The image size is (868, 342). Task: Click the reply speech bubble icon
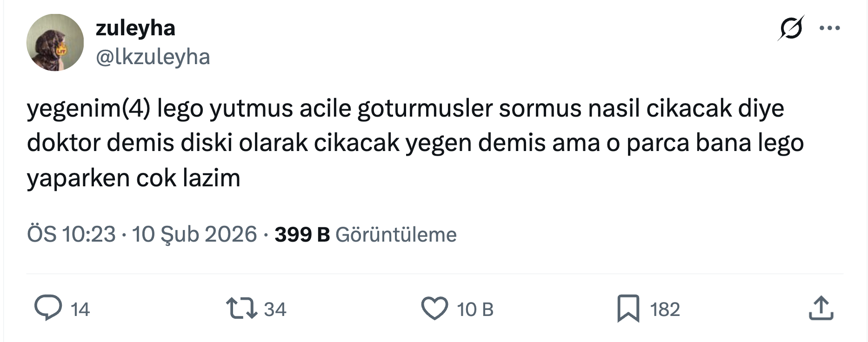[x=48, y=309]
